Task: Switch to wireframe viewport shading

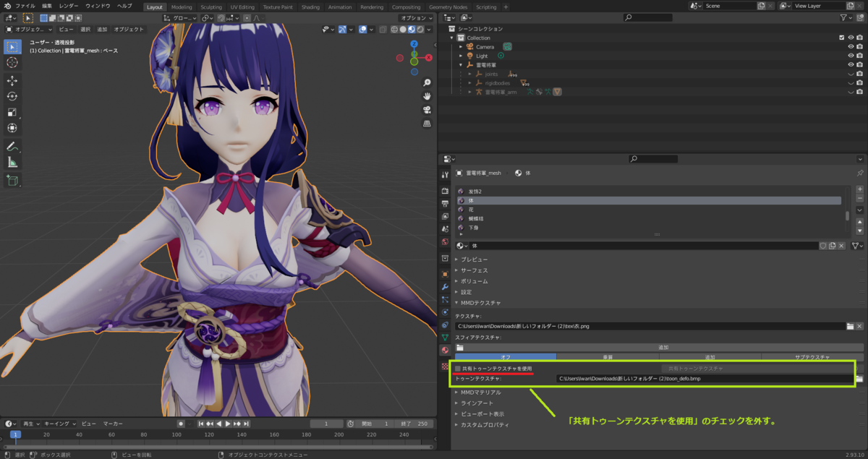Action: tap(396, 30)
